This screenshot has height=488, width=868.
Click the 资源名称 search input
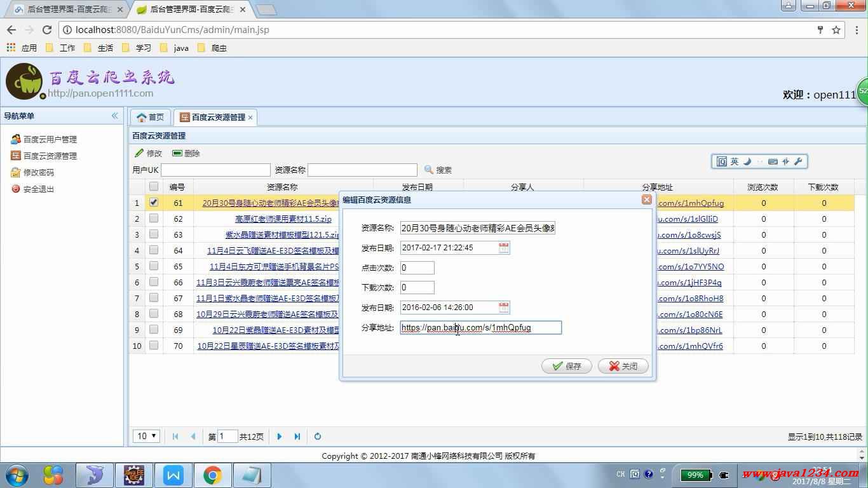363,170
